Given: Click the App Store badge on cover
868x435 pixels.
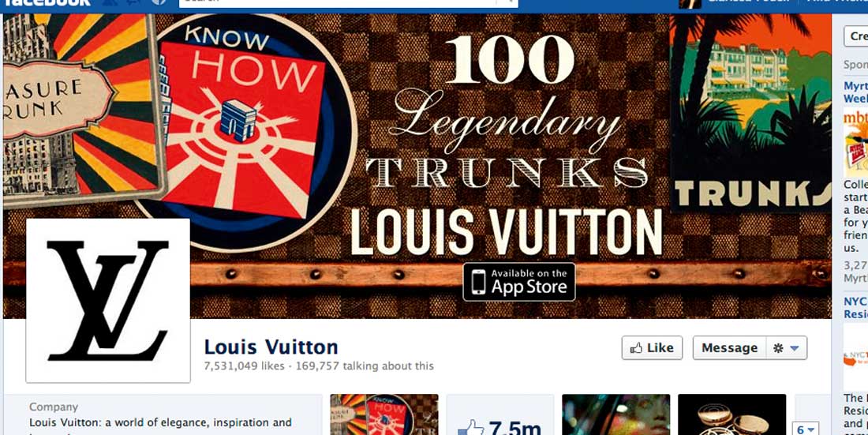Looking at the screenshot, I should [x=519, y=282].
